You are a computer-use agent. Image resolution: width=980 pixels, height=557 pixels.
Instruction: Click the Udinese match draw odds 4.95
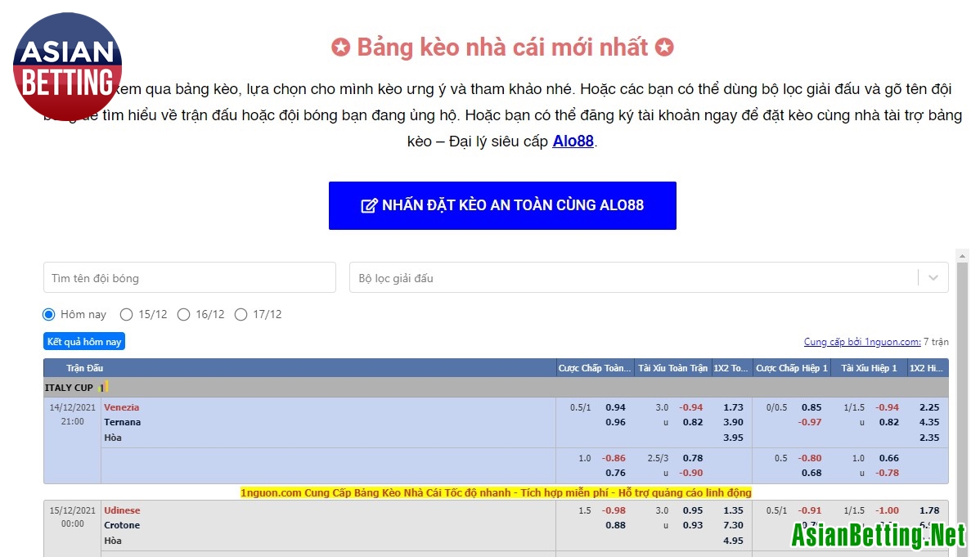click(733, 541)
